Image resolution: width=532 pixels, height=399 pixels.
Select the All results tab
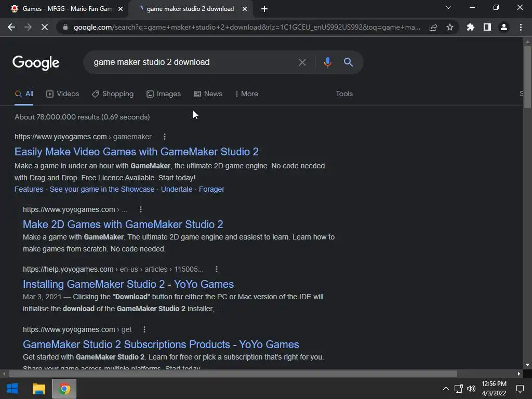click(x=24, y=94)
